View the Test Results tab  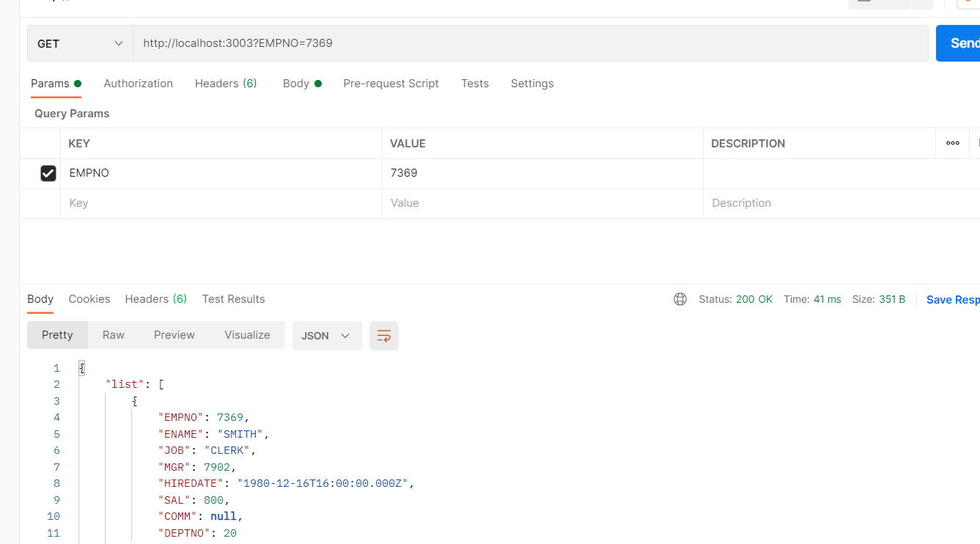(x=233, y=299)
